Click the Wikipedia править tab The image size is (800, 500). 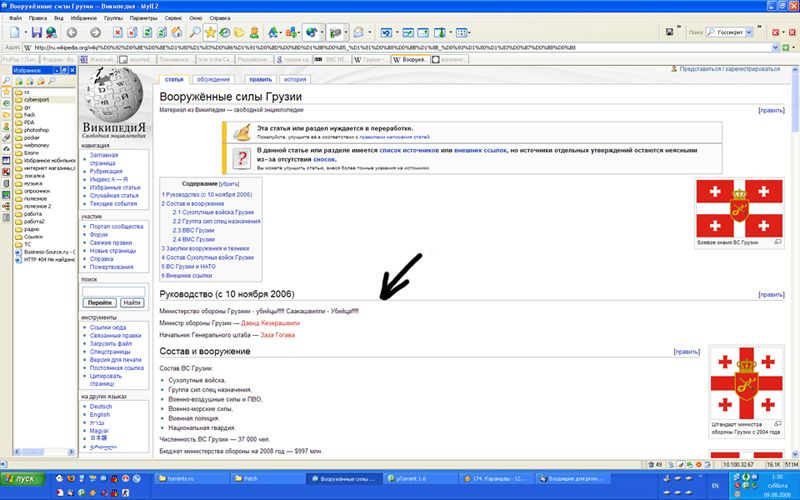(261, 80)
